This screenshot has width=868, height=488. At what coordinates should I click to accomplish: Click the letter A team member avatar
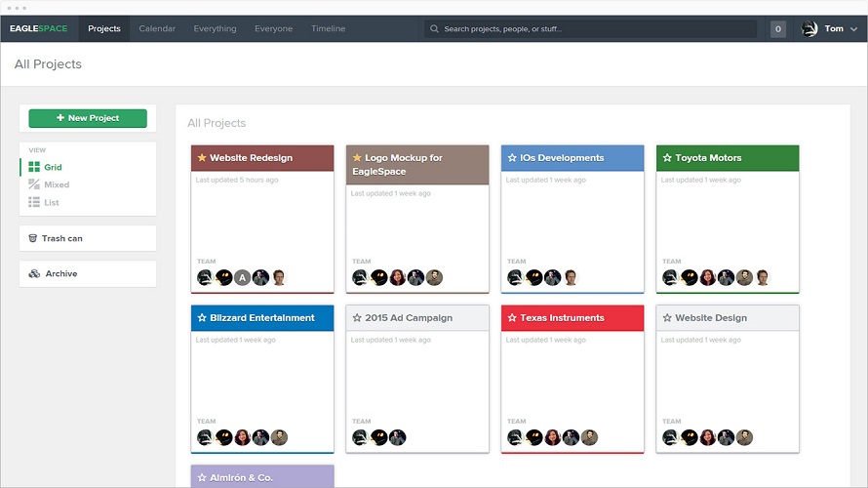pos(242,277)
